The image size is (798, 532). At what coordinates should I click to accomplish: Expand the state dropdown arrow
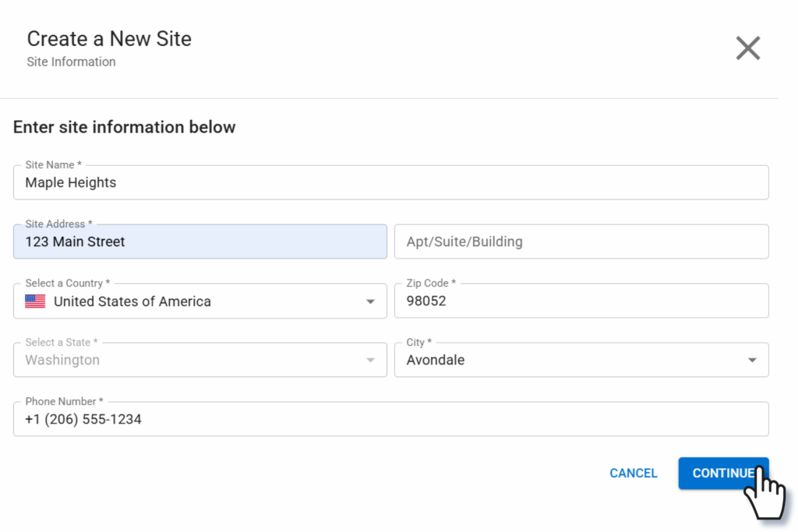click(370, 361)
